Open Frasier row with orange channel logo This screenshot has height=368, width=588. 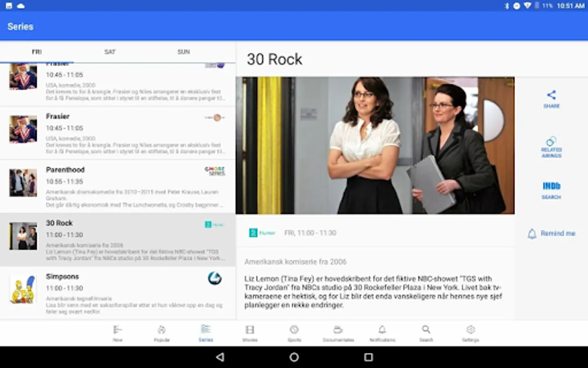coord(118,133)
